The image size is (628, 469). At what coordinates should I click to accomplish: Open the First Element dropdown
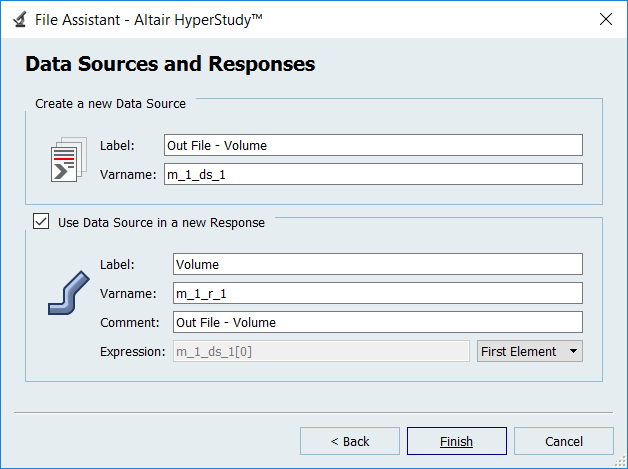pyautogui.click(x=530, y=351)
